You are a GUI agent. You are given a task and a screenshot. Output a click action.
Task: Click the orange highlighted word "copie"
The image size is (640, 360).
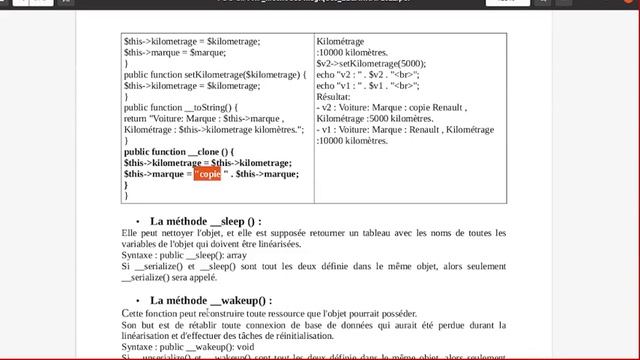(207, 174)
